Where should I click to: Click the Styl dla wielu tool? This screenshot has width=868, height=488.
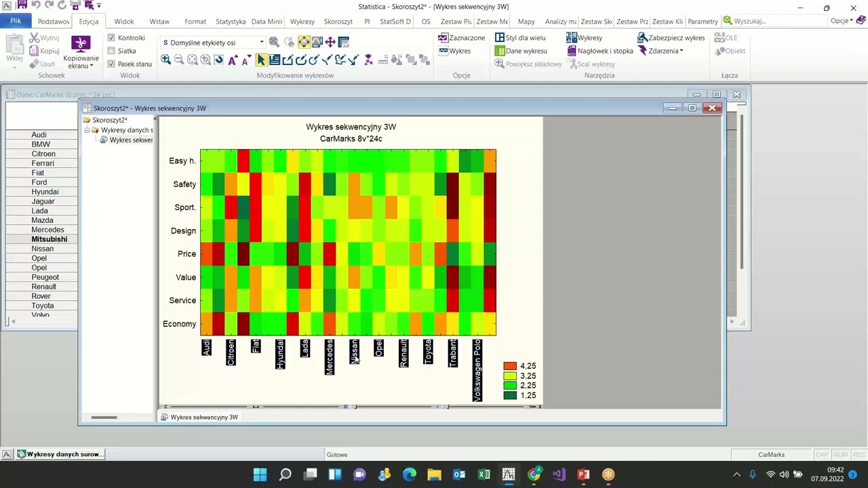[520, 38]
